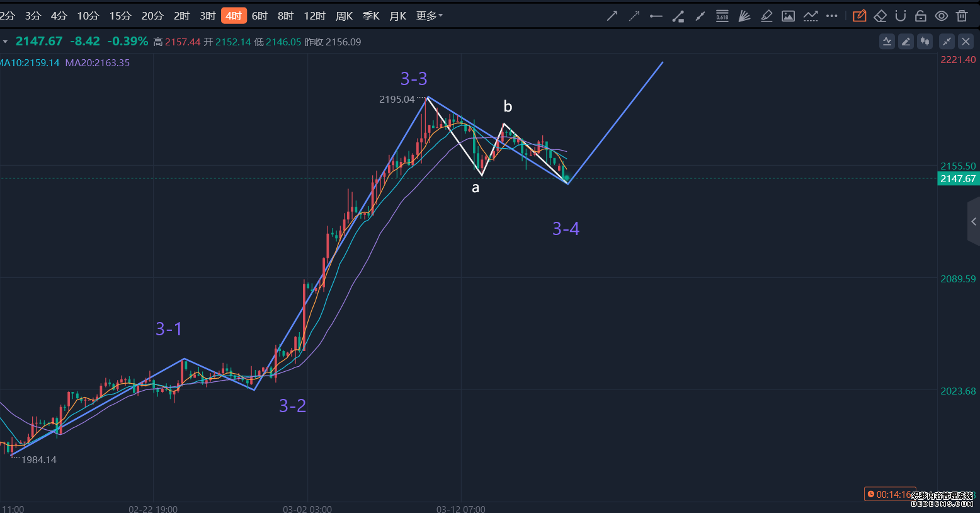The image size is (980, 513).
Task: Switch to the 20分 timeframe
Action: 152,16
